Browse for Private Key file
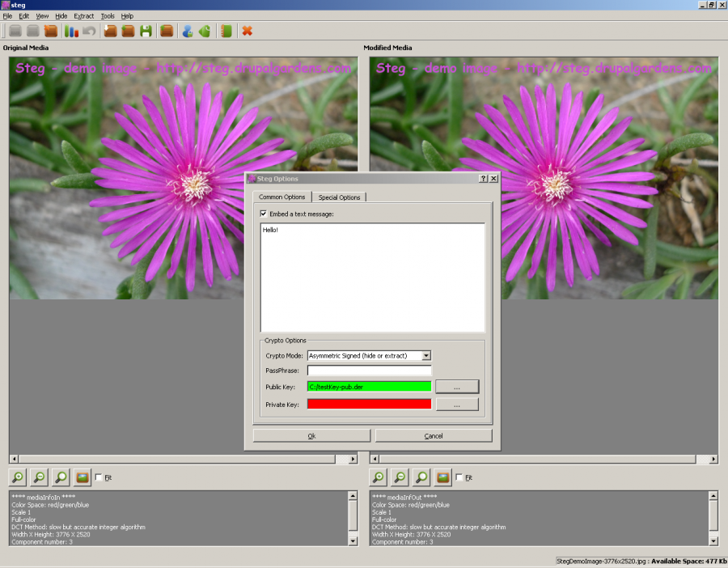The width and height of the screenshot is (728, 568). pos(457,404)
